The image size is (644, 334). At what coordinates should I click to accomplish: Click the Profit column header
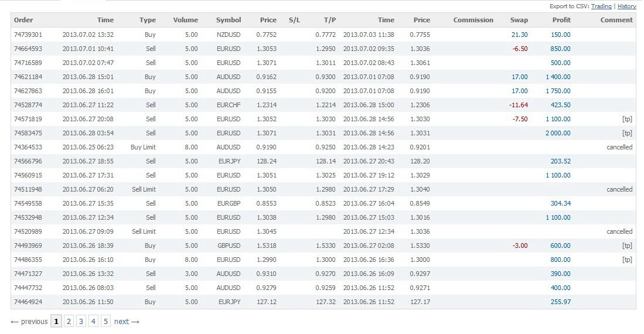[x=561, y=20]
